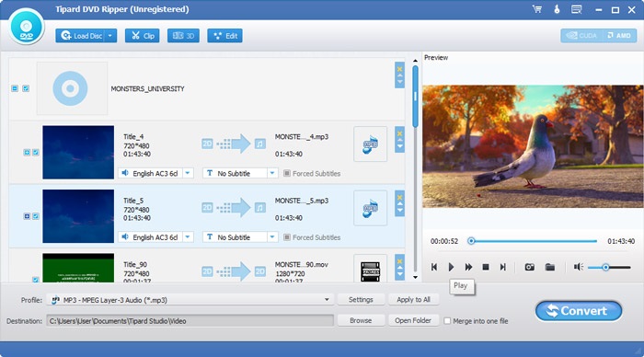Fast forward the preview

click(468, 267)
